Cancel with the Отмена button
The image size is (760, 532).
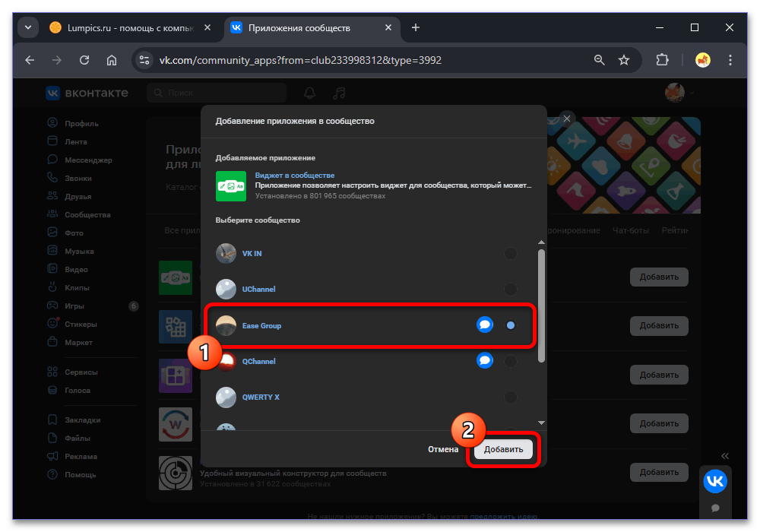pos(443,450)
